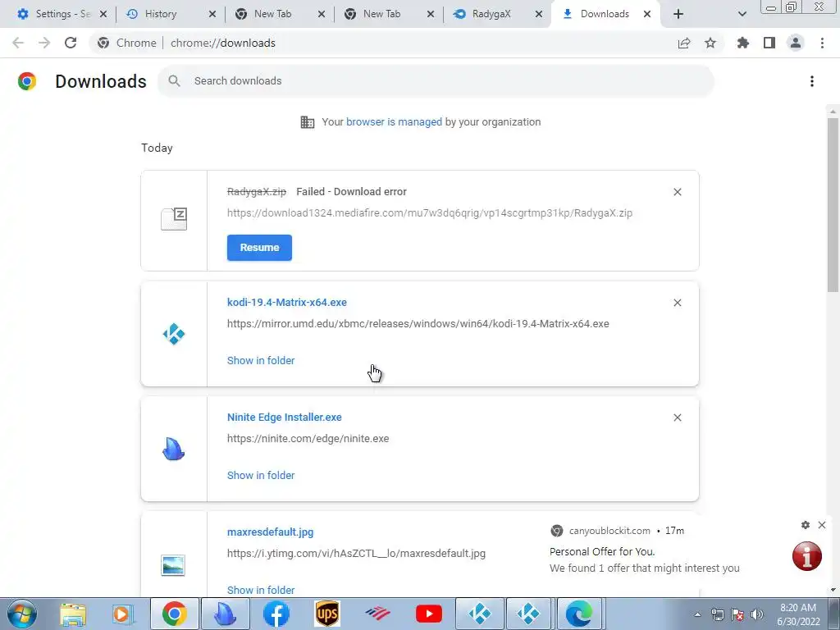Click the red info icon in the notification
Viewport: 840px width, 630px height.
807,556
